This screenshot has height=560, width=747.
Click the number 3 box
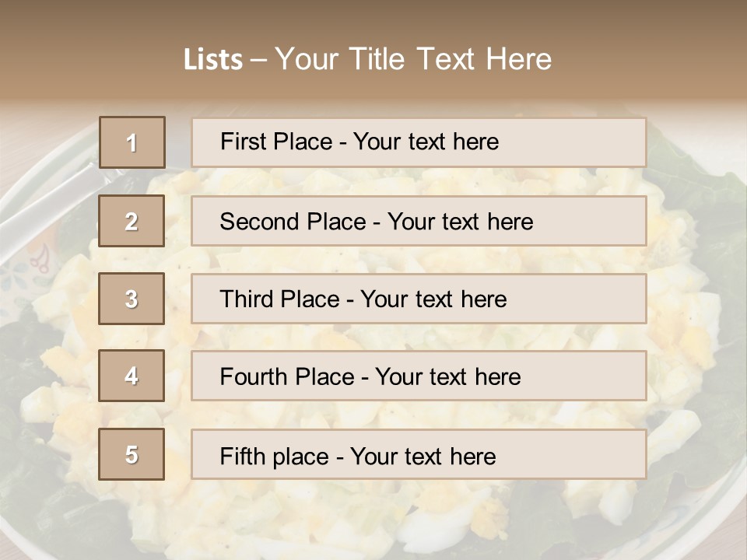pos(132,299)
